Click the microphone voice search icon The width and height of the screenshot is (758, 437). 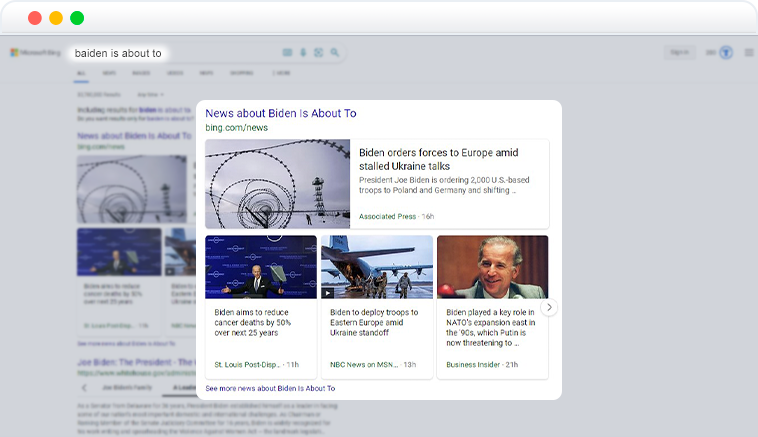coord(303,52)
